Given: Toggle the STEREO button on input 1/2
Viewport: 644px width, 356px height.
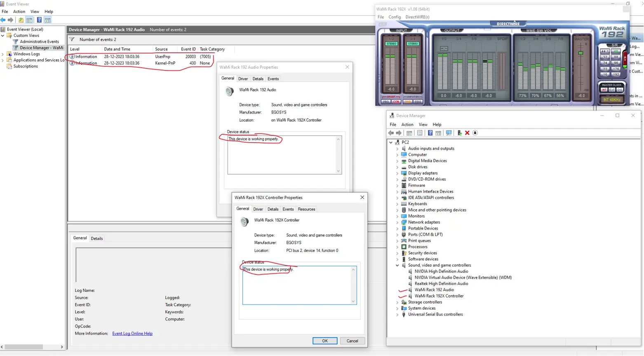Looking at the screenshot, I should point(391,44).
